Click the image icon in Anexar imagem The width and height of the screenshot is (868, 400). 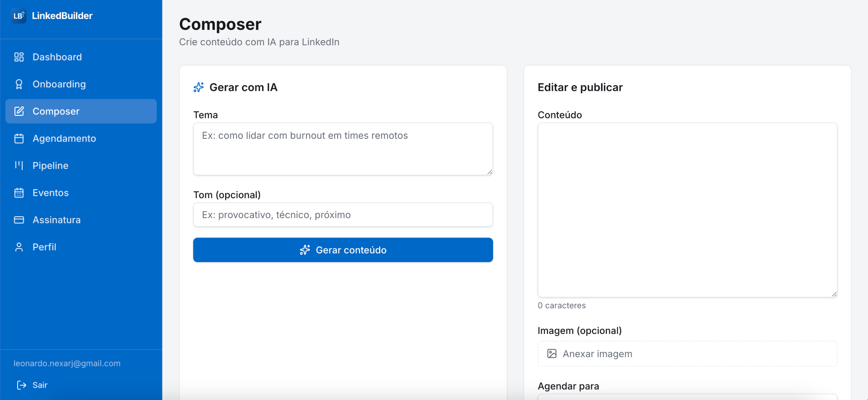click(552, 354)
